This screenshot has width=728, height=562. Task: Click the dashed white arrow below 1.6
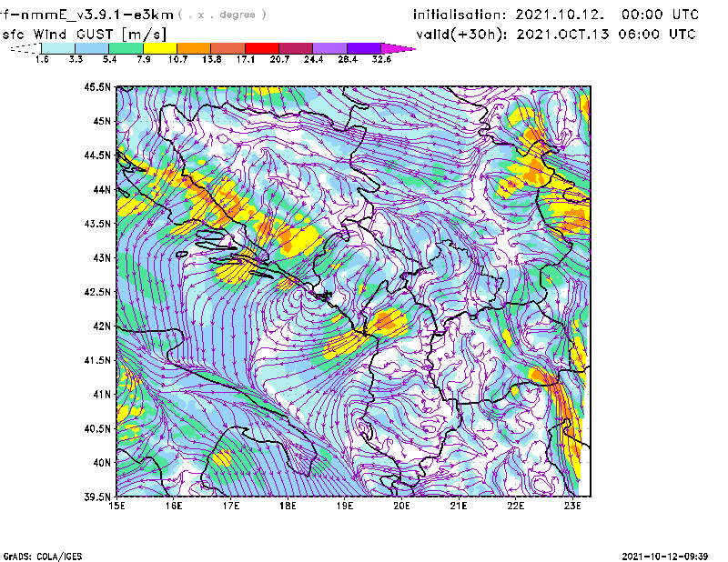pos(25,48)
